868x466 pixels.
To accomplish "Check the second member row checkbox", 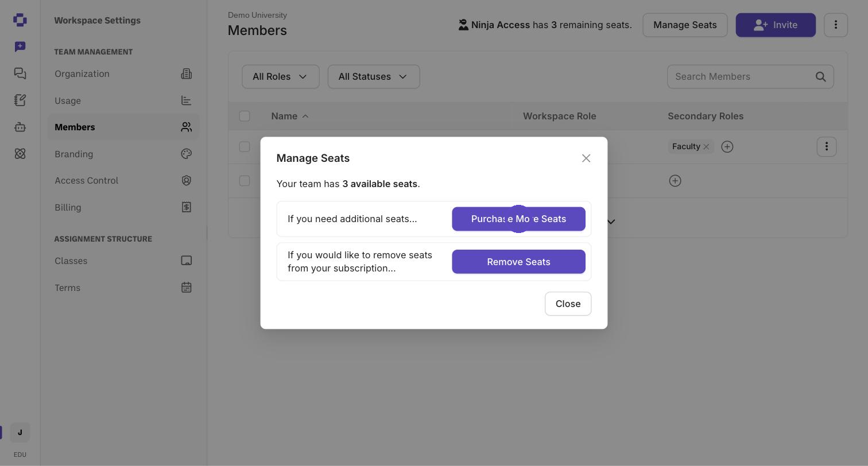I will point(245,181).
